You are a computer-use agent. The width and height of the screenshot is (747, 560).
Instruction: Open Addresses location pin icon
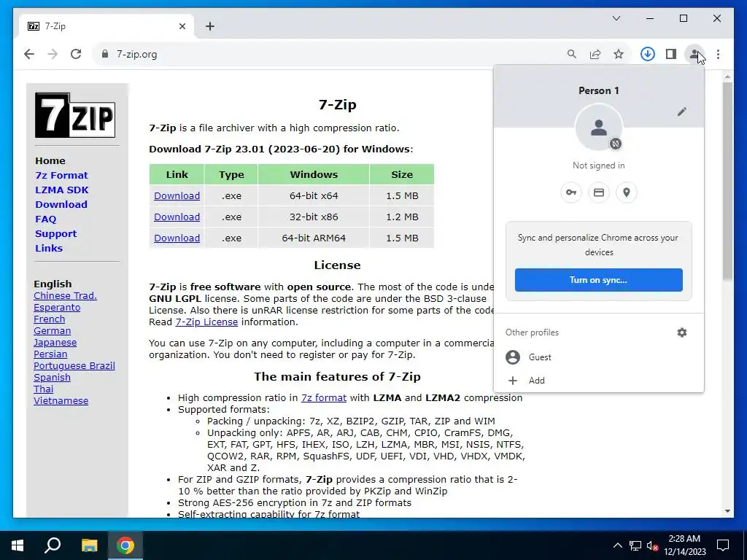pyautogui.click(x=627, y=192)
